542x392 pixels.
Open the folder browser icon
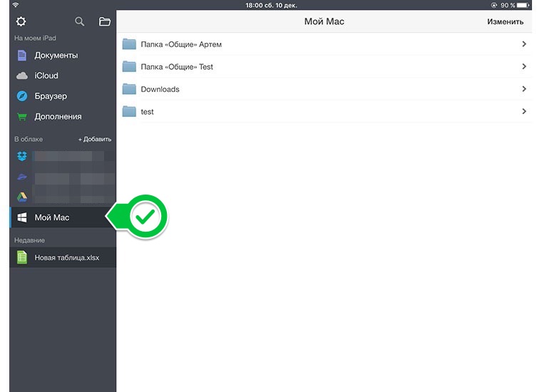[x=104, y=21]
